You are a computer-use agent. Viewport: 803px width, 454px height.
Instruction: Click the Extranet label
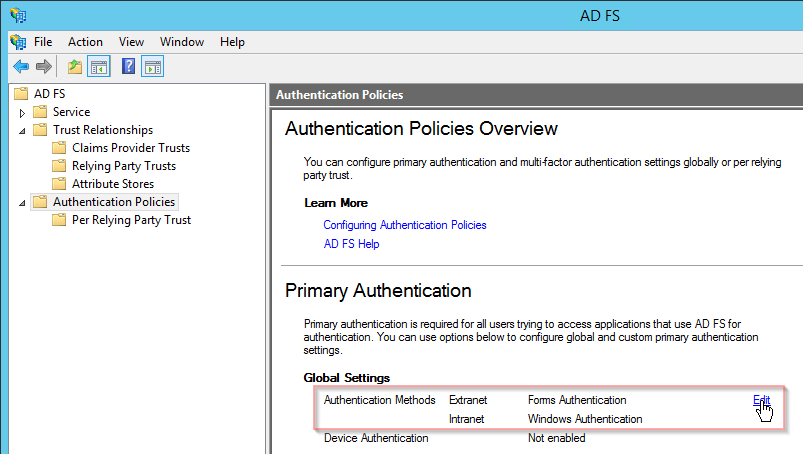click(468, 400)
